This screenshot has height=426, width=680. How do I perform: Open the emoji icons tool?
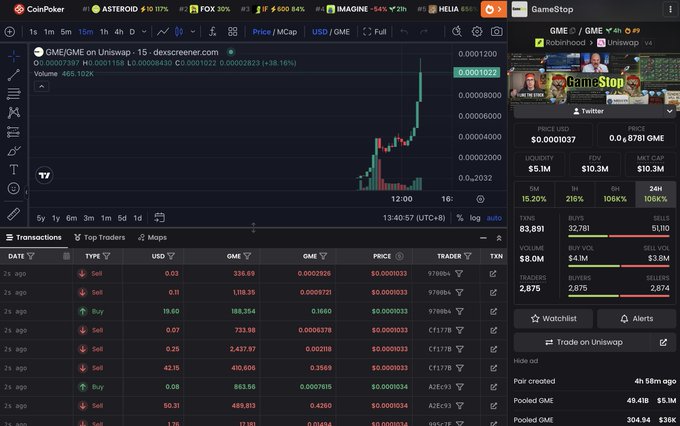[13, 188]
